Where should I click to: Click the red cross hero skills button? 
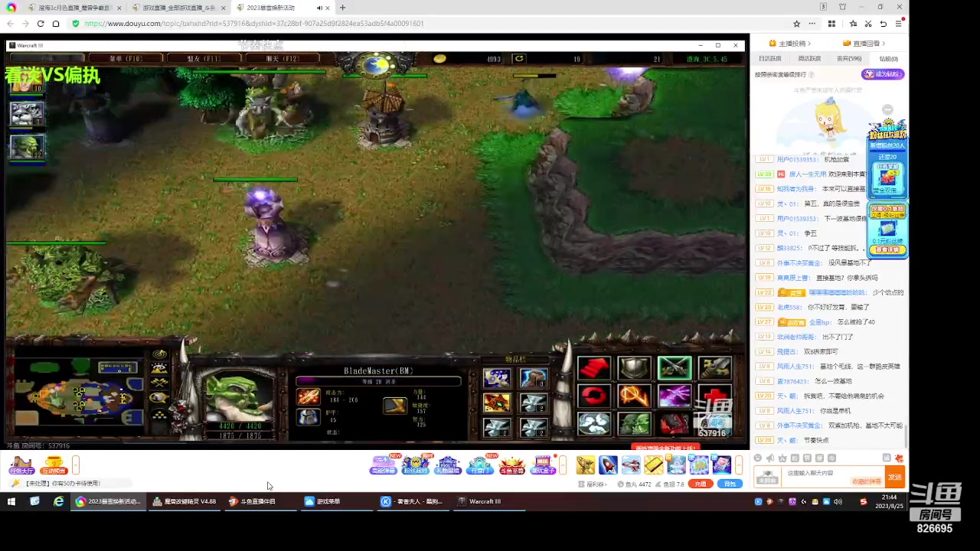click(715, 396)
